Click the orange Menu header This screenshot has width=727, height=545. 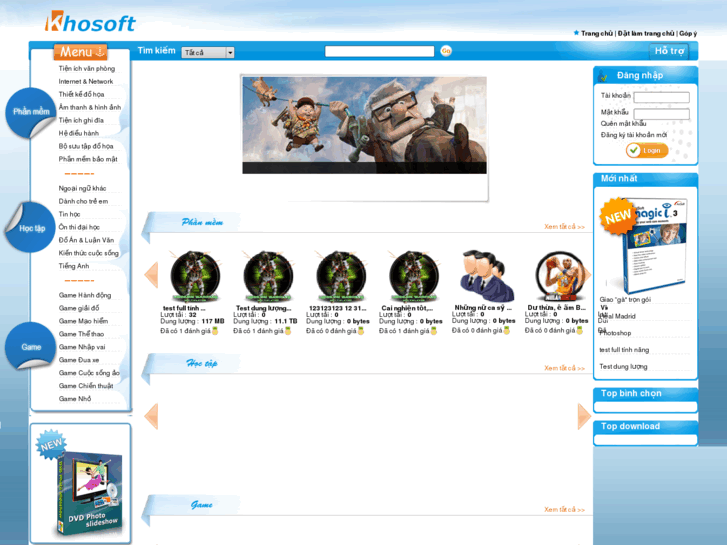tap(80, 52)
